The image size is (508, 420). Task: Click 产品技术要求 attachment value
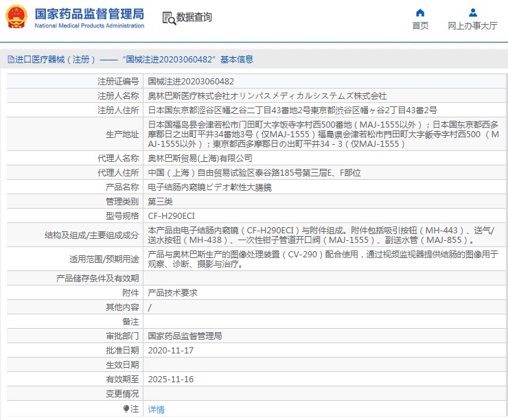pos(173,293)
